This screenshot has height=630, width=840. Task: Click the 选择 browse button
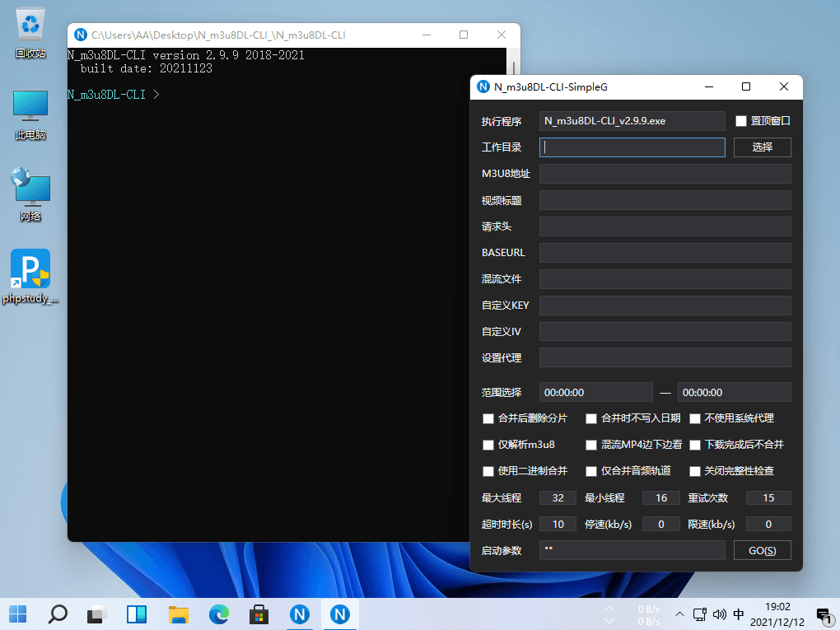[762, 147]
